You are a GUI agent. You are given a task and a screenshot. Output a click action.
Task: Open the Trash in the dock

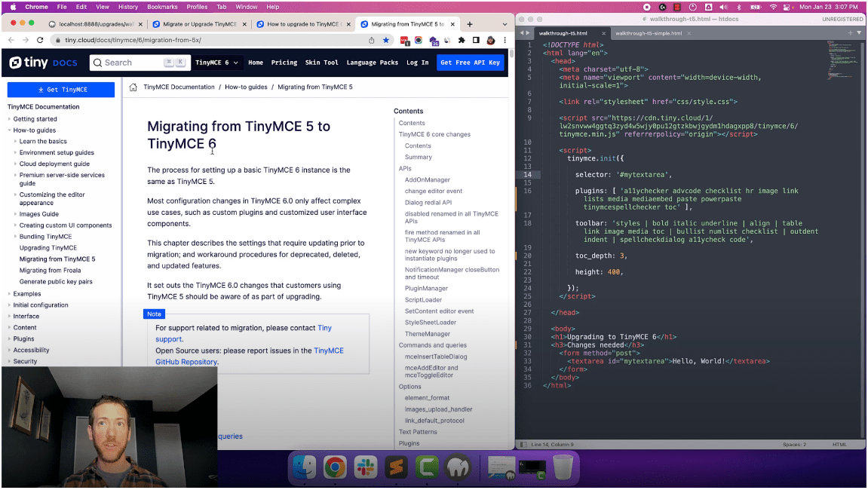(563, 467)
